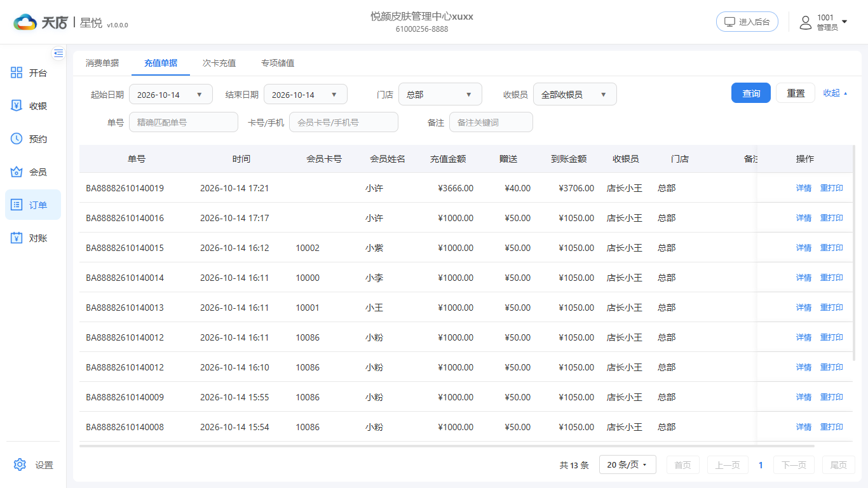
Task: Open 设置 via the gear icon
Action: pos(20,464)
